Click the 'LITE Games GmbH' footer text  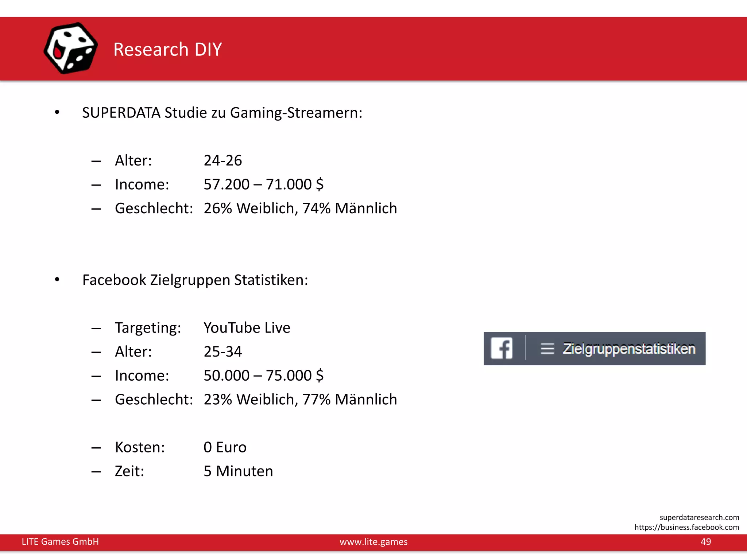point(60,541)
